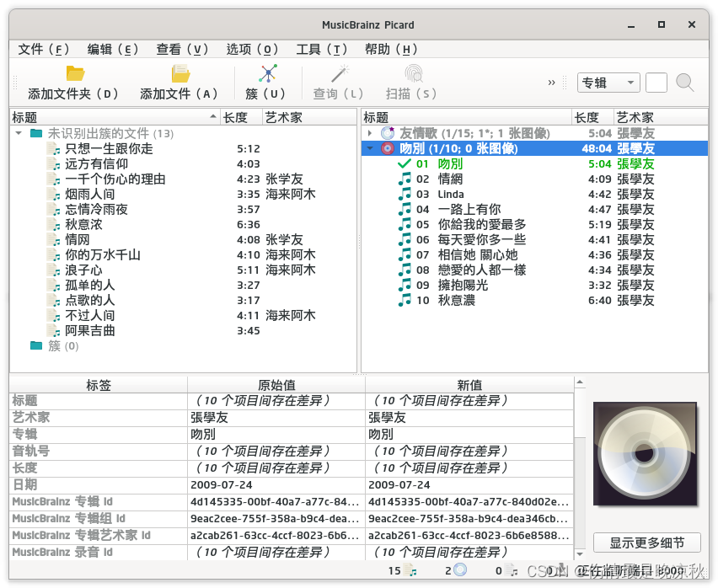Show more toolbar items via » chevron
The image size is (718, 588).
click(x=551, y=83)
